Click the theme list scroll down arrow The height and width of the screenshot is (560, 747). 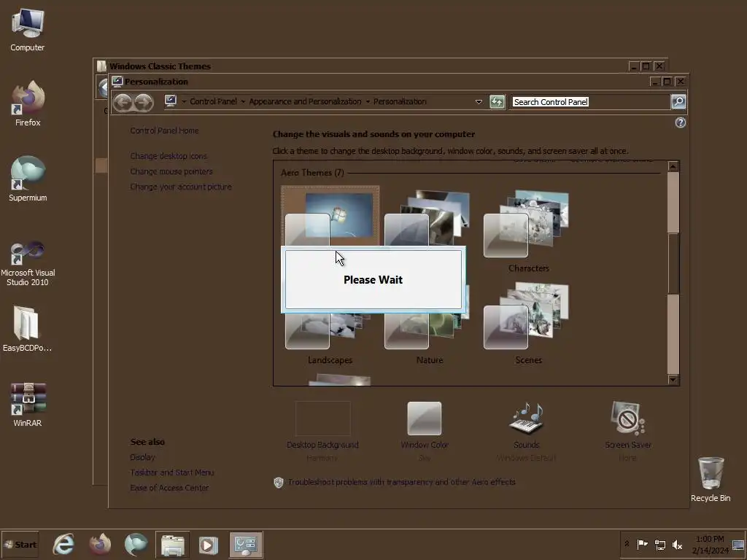point(673,379)
